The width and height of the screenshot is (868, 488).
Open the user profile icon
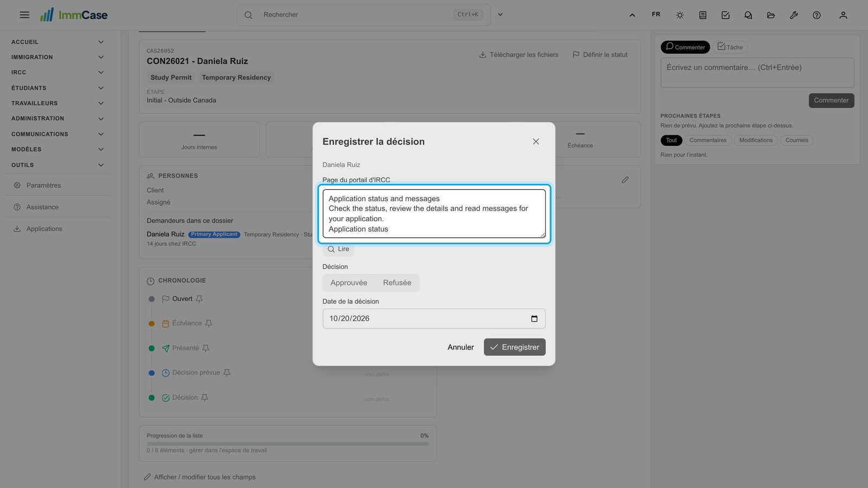click(843, 15)
